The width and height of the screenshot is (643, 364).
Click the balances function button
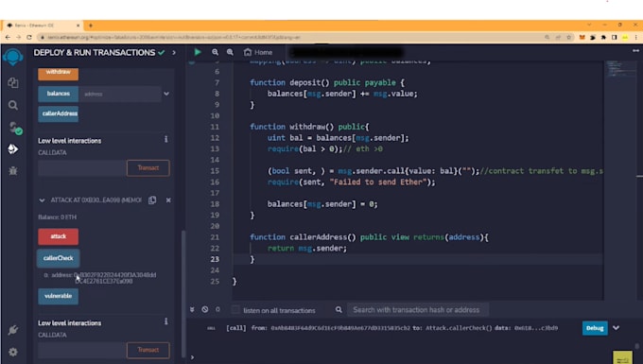coord(59,94)
